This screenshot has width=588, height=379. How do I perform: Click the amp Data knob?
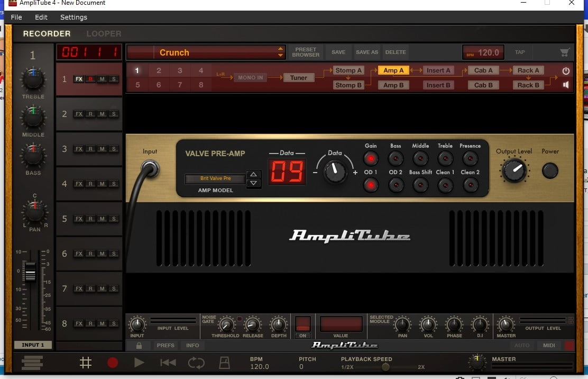click(335, 172)
